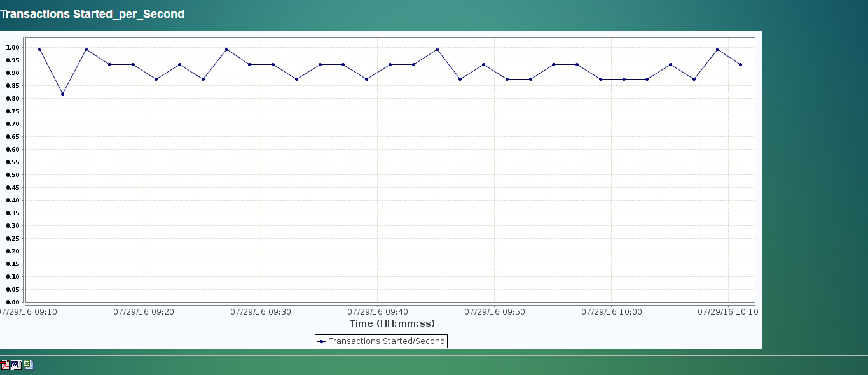The width and height of the screenshot is (868, 375).
Task: Click the y-axis value 0.80
Action: pyautogui.click(x=12, y=99)
